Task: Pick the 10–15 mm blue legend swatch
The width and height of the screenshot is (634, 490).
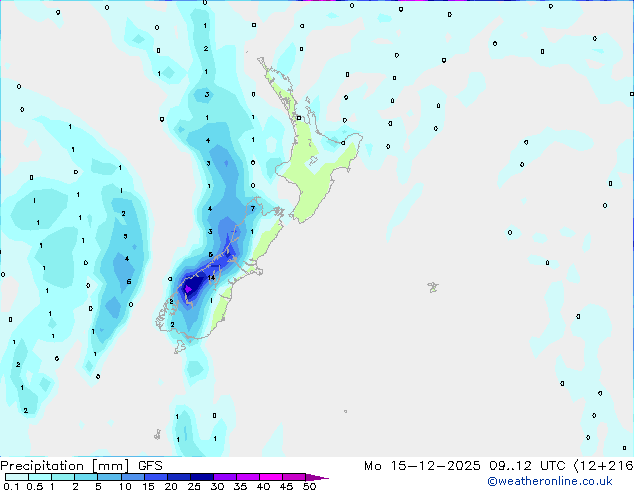Action: pyautogui.click(x=132, y=477)
